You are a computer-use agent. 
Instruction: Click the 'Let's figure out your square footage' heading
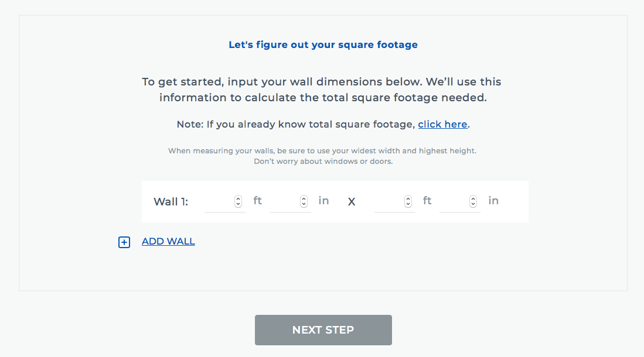tap(323, 44)
